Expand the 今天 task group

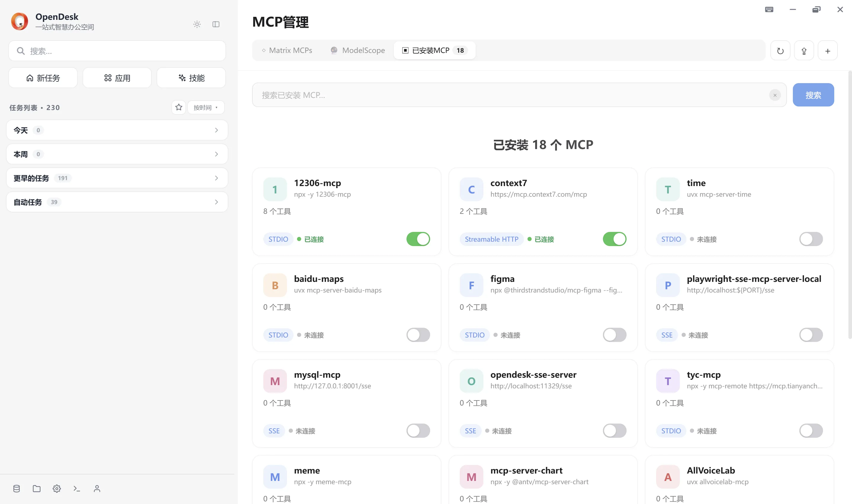(117, 130)
